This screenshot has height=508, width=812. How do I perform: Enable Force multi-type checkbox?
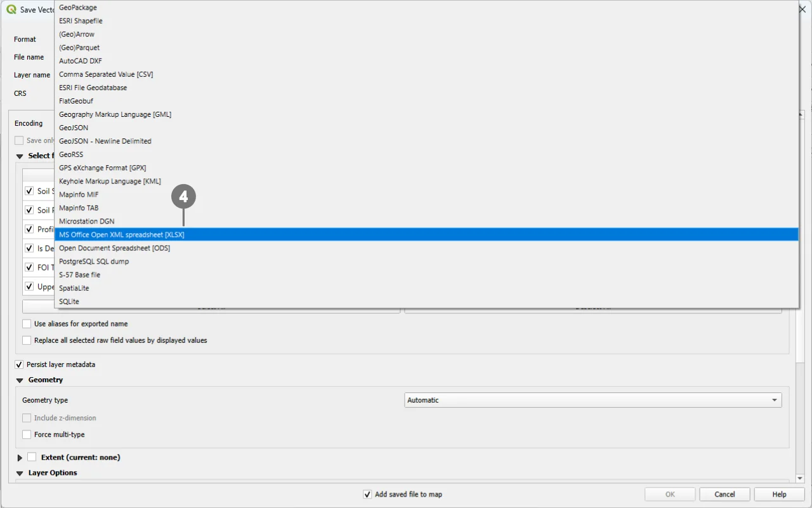click(x=27, y=435)
